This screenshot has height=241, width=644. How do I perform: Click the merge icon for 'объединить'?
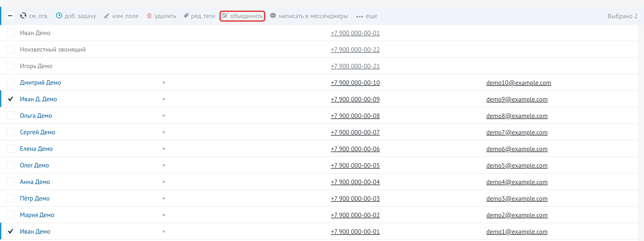(225, 16)
